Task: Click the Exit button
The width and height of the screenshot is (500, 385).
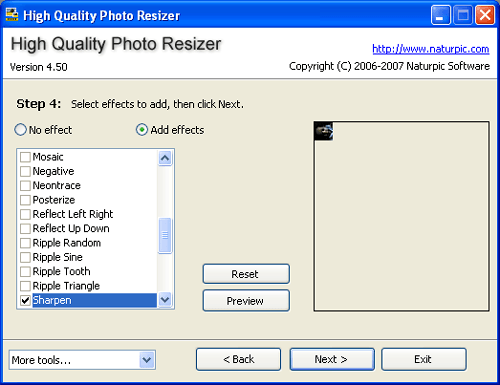Action: click(424, 359)
